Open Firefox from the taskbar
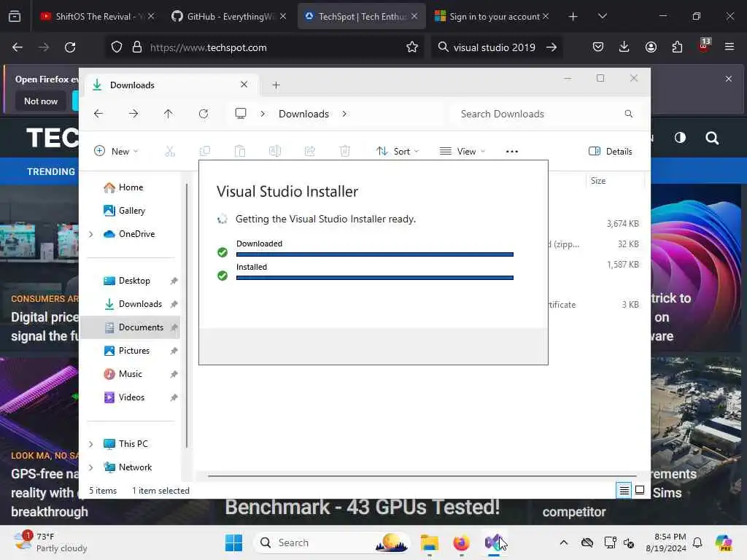The width and height of the screenshot is (747, 560). pos(461,542)
